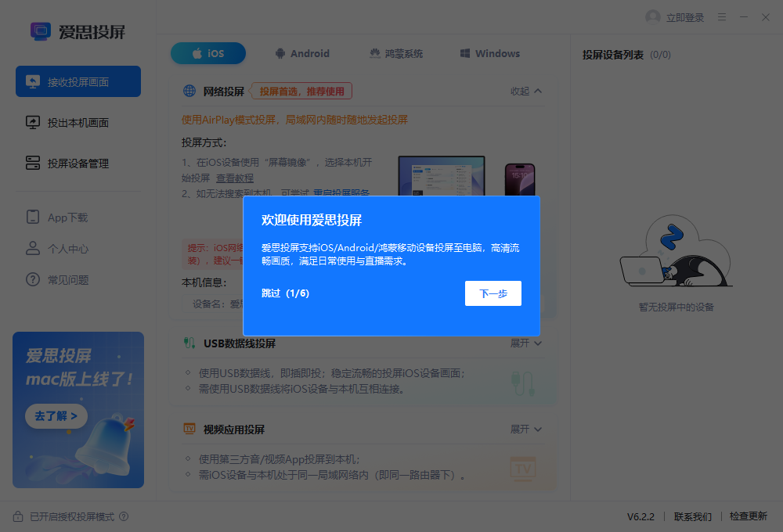Image resolution: width=783 pixels, height=532 pixels.
Task: Click the 已开启授权投屏模式 status text
Action: pyautogui.click(x=72, y=516)
